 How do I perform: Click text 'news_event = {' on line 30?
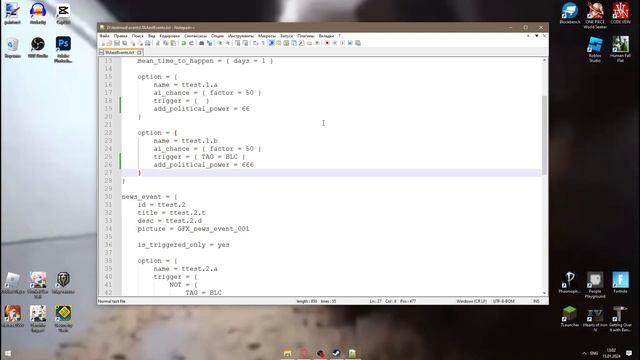click(x=149, y=197)
